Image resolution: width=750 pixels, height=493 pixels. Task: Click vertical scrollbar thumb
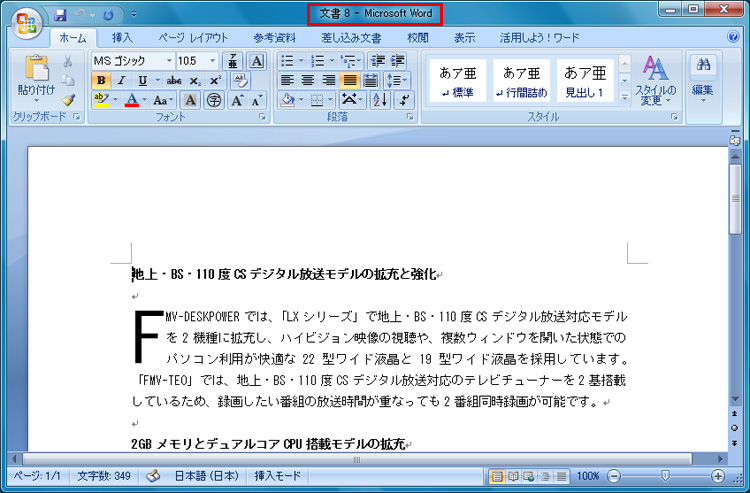point(735,199)
